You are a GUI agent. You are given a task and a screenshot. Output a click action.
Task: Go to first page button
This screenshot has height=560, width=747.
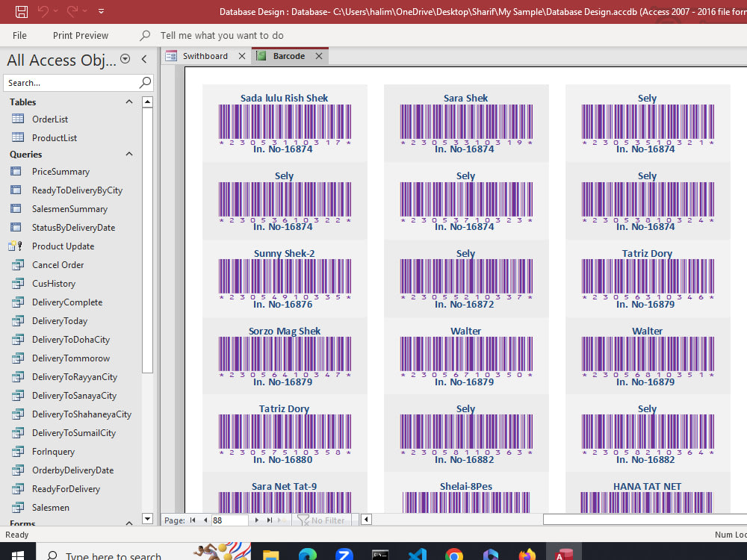point(193,520)
